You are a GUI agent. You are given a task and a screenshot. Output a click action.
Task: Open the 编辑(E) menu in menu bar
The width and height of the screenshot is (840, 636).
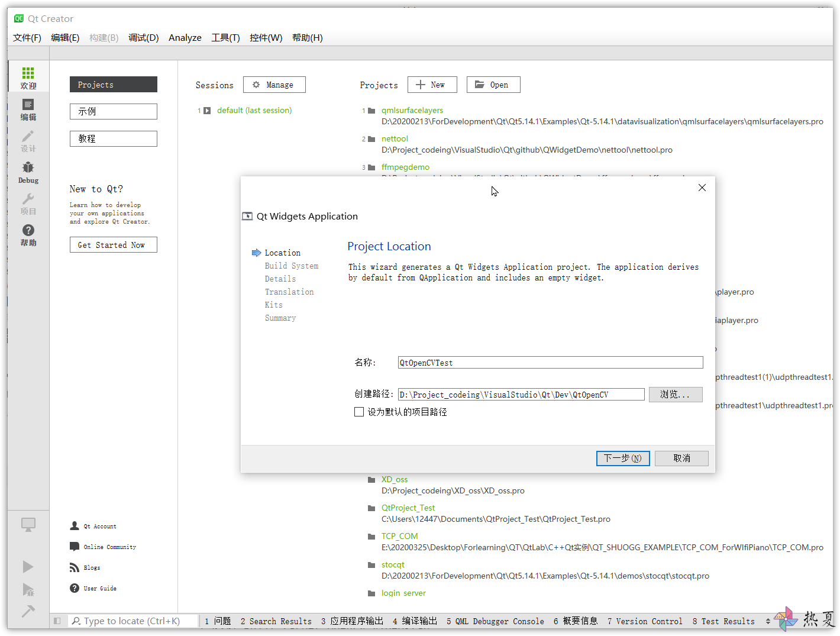(x=65, y=38)
